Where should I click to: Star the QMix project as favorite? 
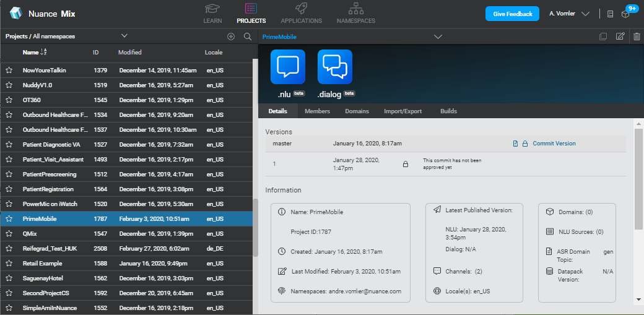tap(9, 234)
